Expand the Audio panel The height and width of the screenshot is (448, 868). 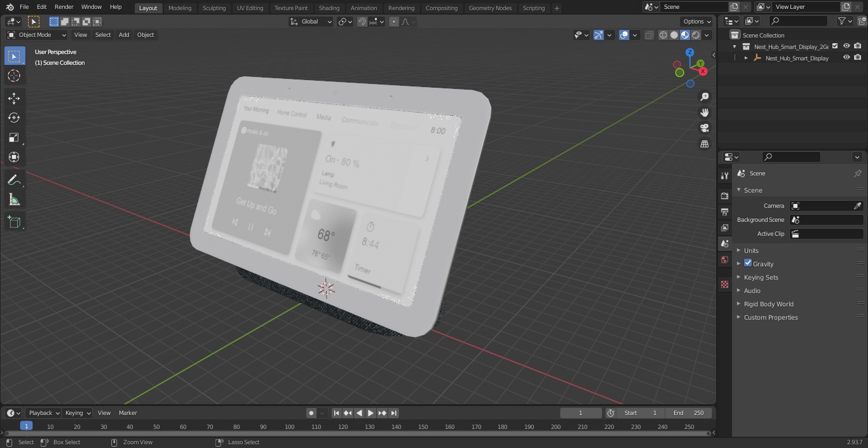coord(752,290)
